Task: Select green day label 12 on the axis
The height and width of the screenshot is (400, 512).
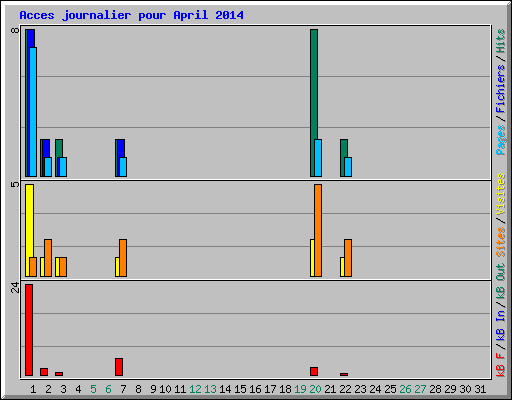Action: click(195, 389)
